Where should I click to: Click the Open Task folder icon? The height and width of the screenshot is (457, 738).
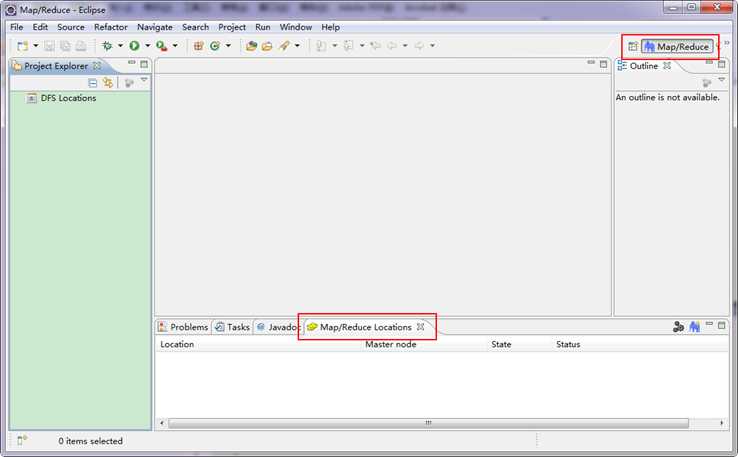pos(267,46)
